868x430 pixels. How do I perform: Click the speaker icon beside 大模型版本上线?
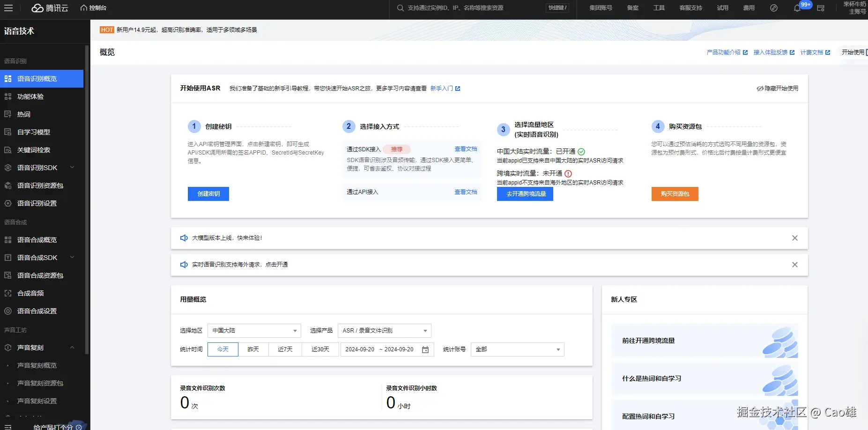(x=184, y=238)
